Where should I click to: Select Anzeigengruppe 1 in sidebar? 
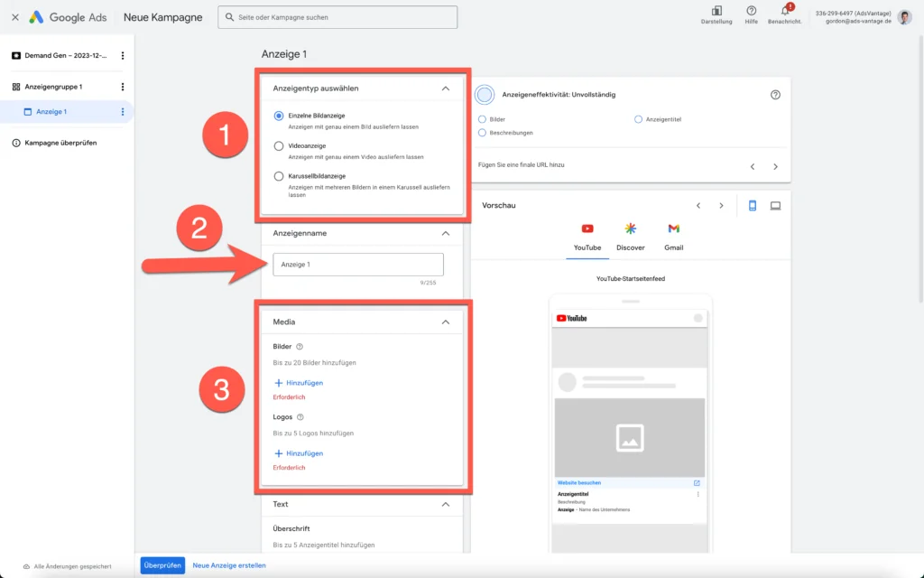click(53, 87)
